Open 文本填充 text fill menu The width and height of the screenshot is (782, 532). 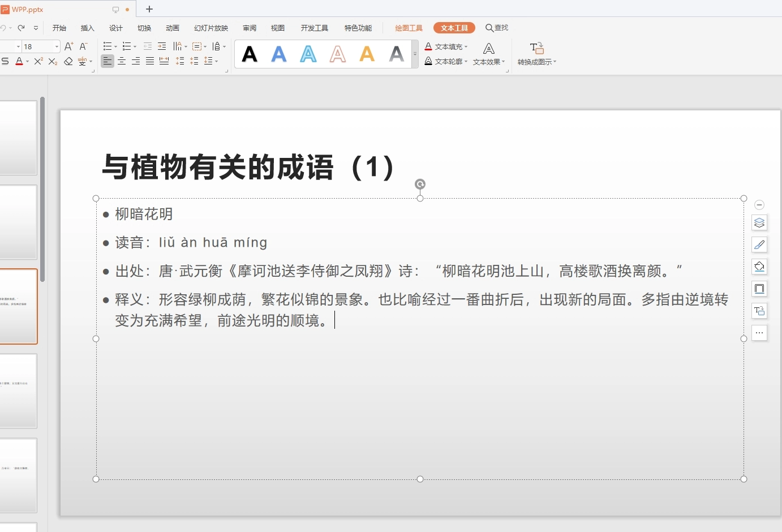pyautogui.click(x=446, y=46)
